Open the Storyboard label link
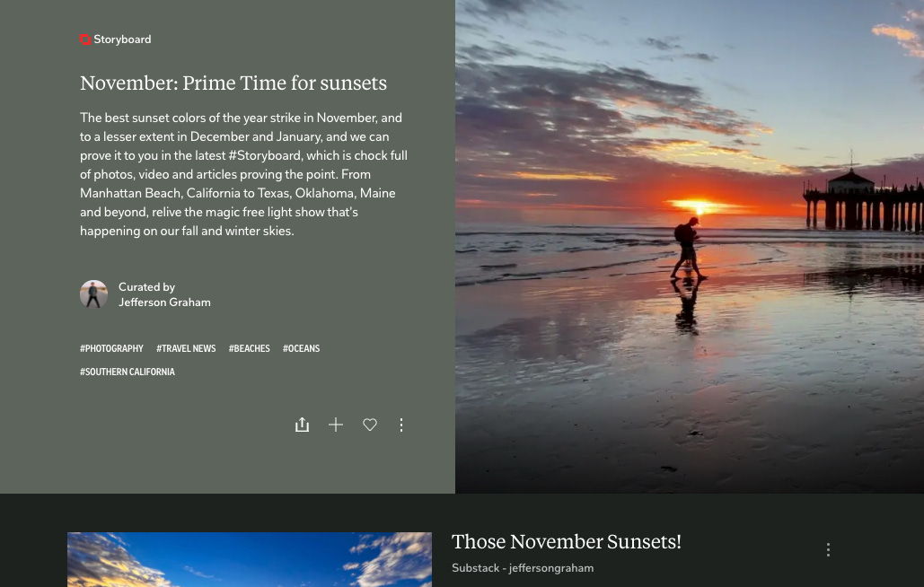The height and width of the screenshot is (587, 924). (x=122, y=39)
